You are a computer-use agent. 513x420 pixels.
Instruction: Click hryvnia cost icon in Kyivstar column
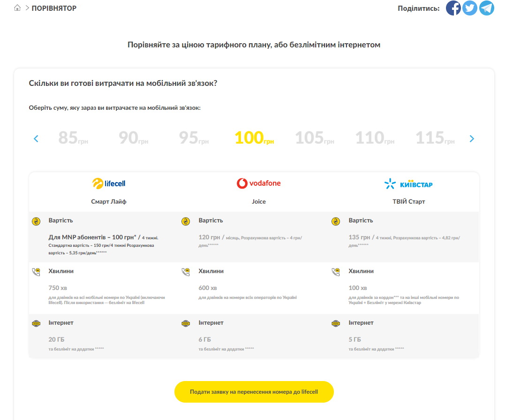point(336,221)
